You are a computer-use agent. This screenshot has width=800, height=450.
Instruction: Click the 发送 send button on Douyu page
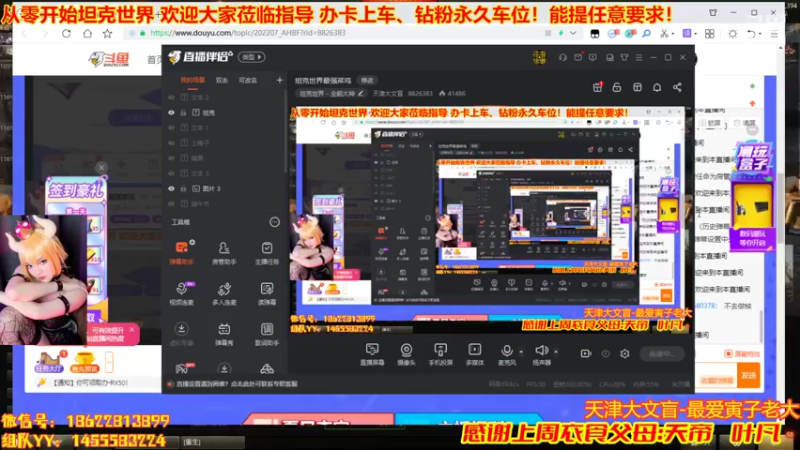coord(748,376)
